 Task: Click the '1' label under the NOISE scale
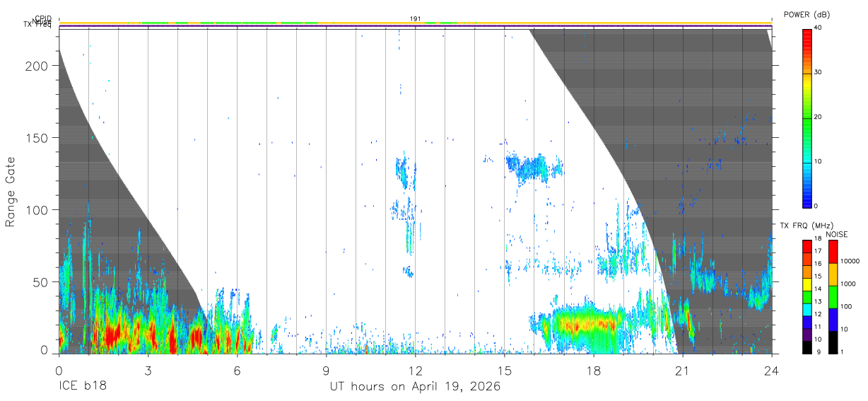(x=841, y=351)
